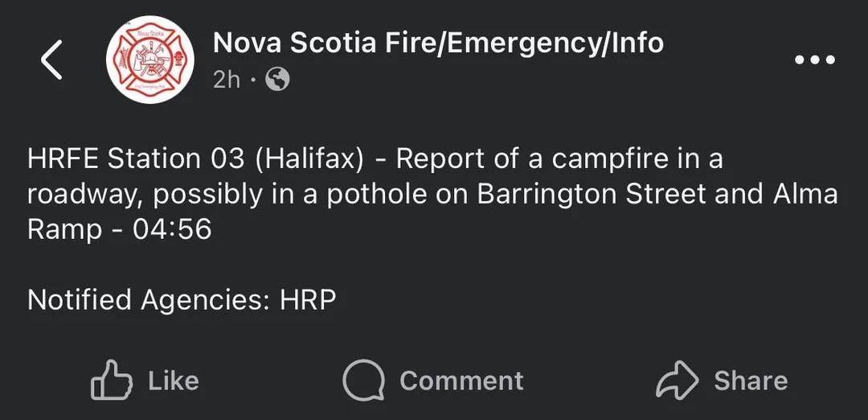Tap the thumbs-up Like icon
This screenshot has height=420, width=868.
[x=112, y=381]
